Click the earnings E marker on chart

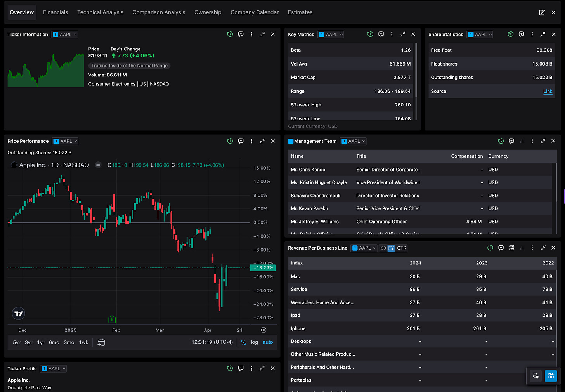(x=112, y=319)
